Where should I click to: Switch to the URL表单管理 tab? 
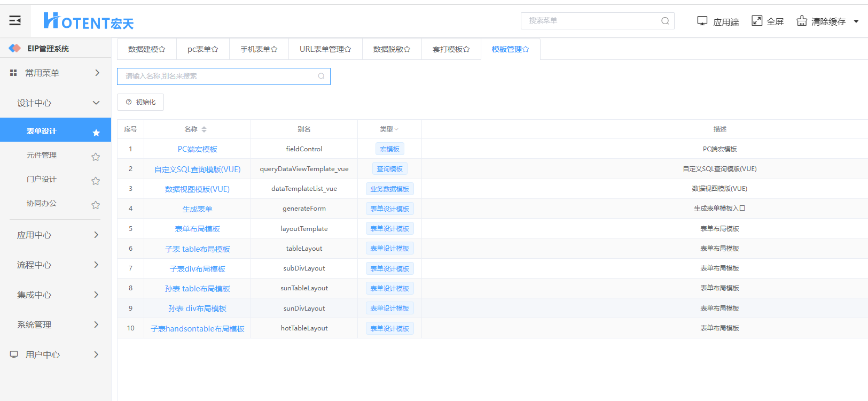click(325, 49)
